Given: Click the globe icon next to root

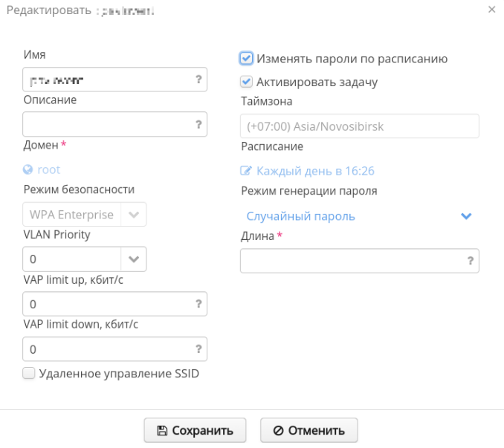Looking at the screenshot, I should tap(28, 169).
